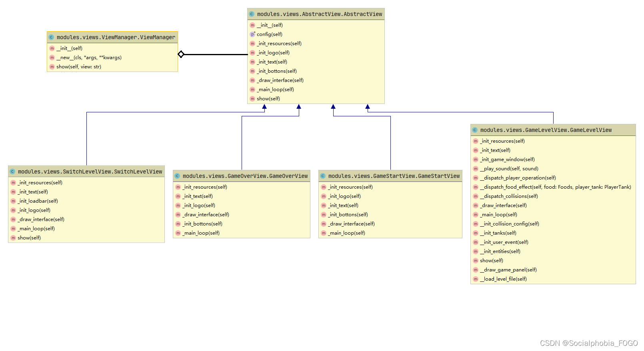Click GameLevelView's _main_loop(self) method
Screen dimensions: 644x351
[498, 215]
